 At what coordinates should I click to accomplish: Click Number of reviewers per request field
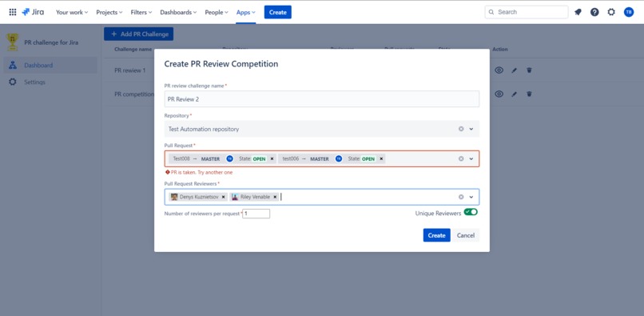coord(256,214)
